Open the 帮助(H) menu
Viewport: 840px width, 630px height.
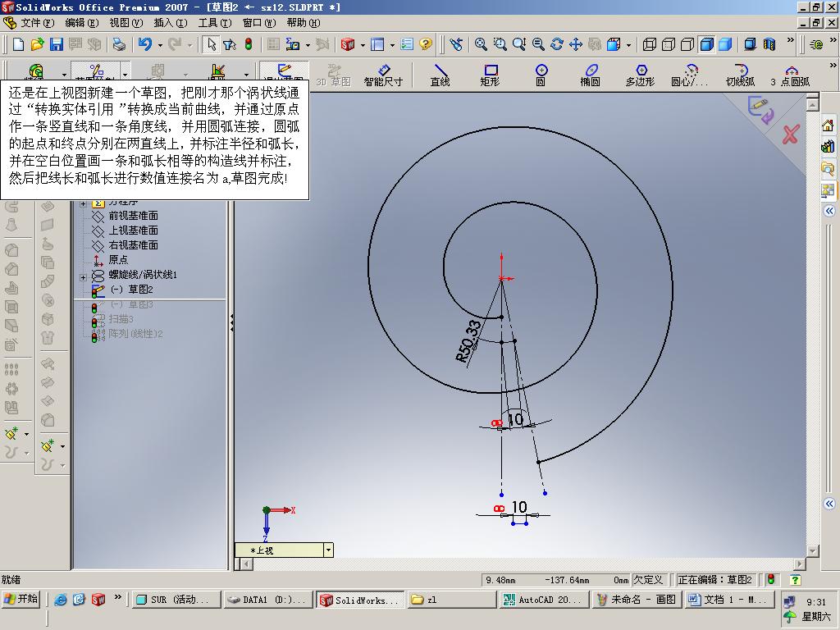(x=304, y=23)
